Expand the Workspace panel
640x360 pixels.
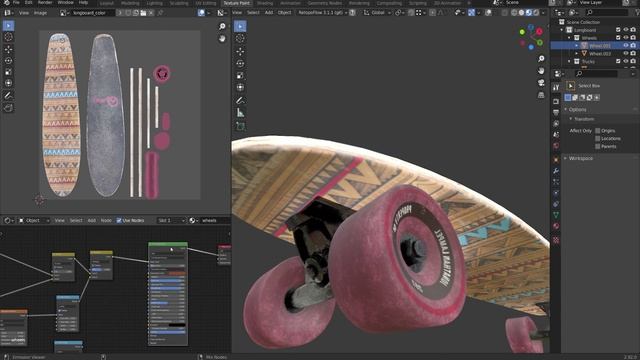[x=566, y=158]
